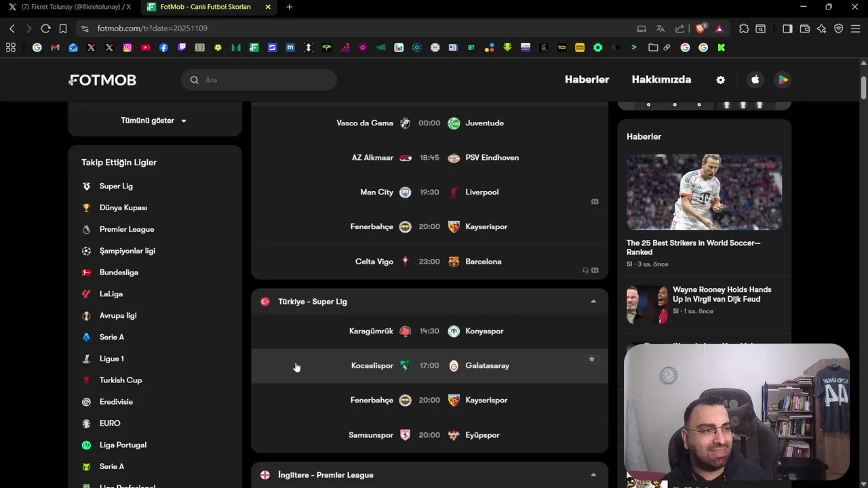Click the Liverpool club crest
This screenshot has width=868, height=488.
click(x=454, y=192)
